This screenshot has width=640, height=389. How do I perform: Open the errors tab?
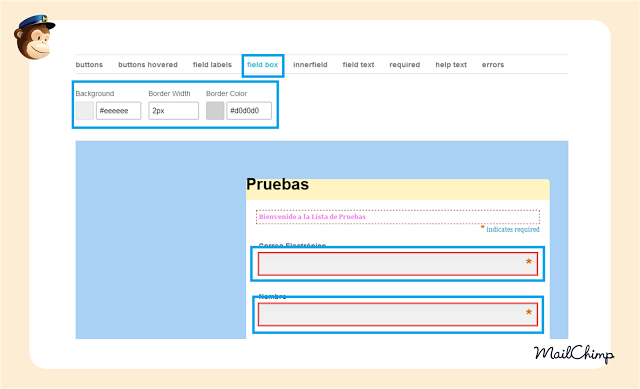[x=493, y=64]
